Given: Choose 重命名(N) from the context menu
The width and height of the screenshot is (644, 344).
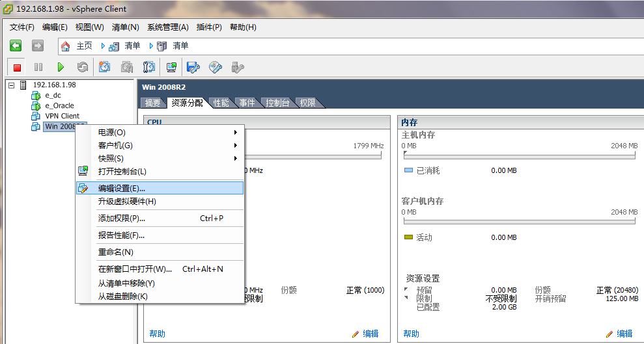Looking at the screenshot, I should tap(160, 252).
